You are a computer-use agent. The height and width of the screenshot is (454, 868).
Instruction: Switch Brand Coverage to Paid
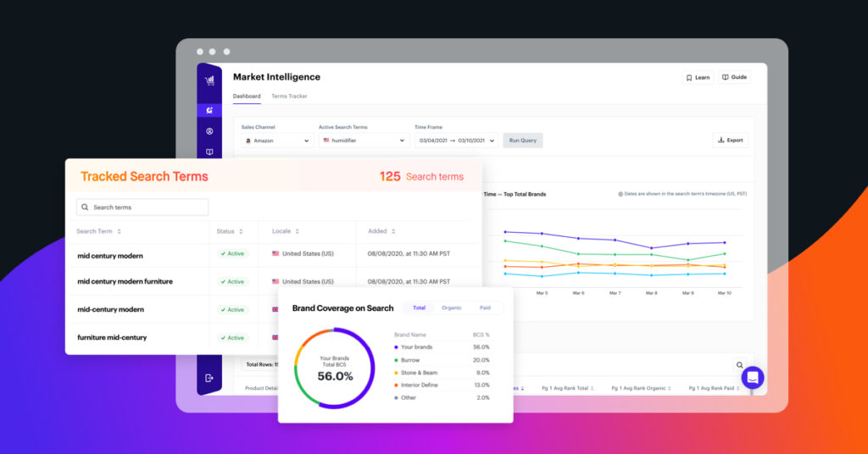[485, 307]
